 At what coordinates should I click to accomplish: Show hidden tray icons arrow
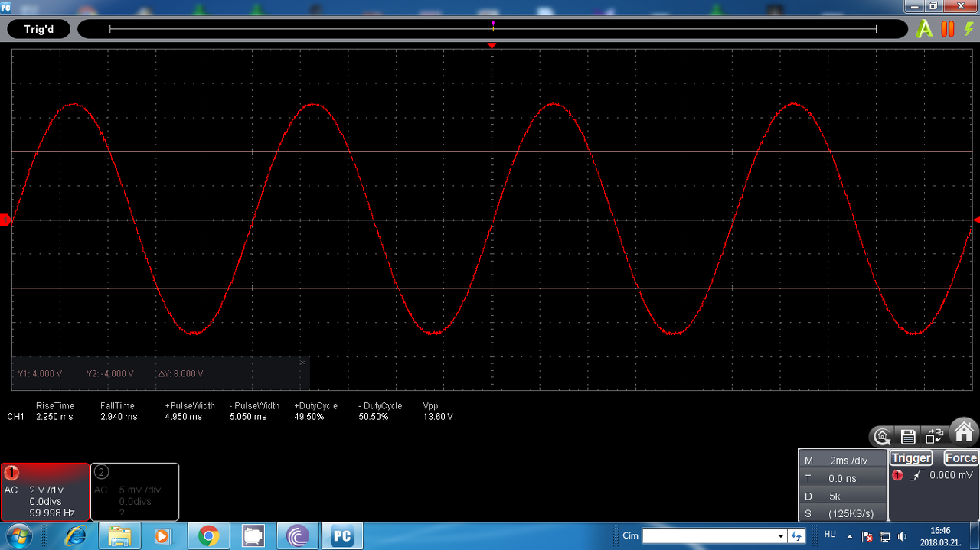point(850,535)
